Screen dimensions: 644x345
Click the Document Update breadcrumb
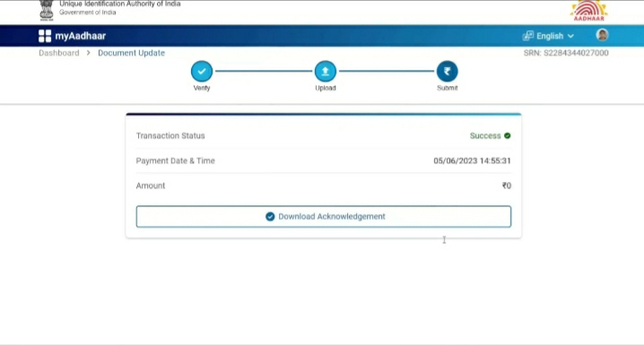(x=131, y=53)
